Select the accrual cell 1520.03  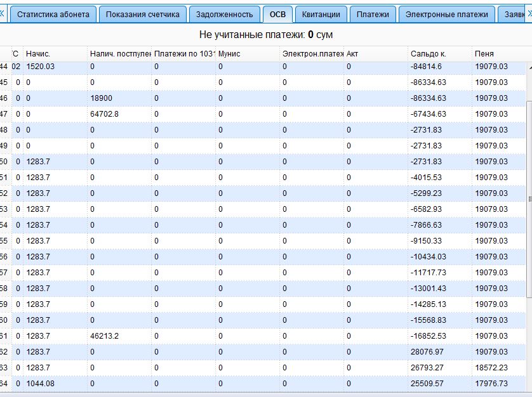coord(41,67)
